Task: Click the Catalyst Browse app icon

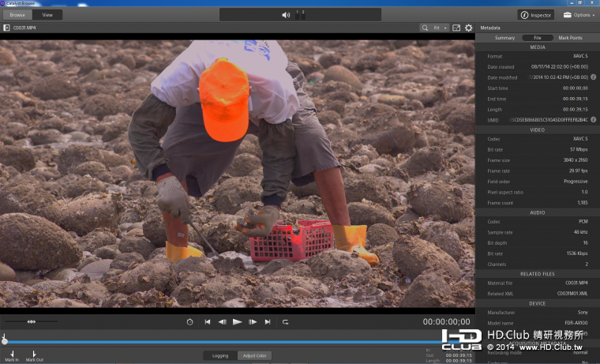Action: [2, 3]
